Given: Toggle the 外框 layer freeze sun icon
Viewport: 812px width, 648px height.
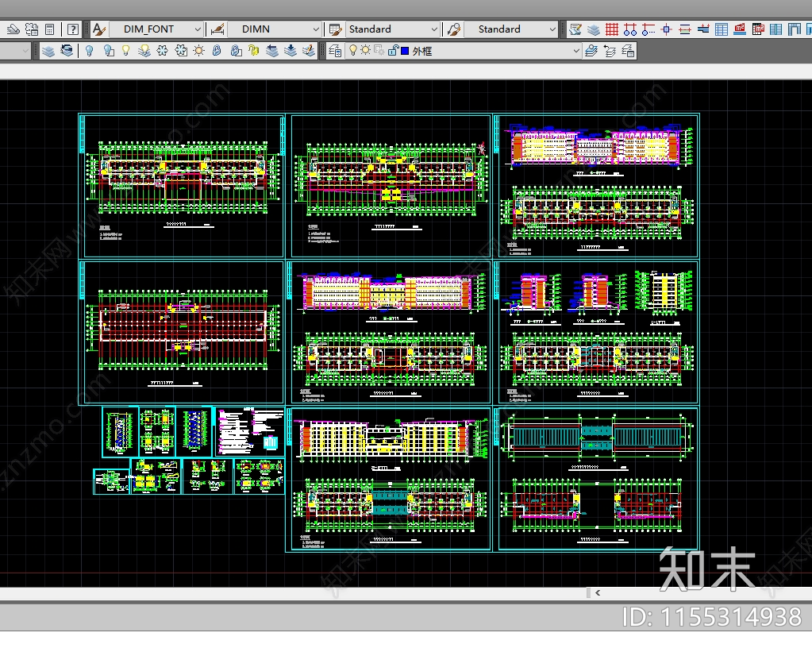Looking at the screenshot, I should (366, 51).
